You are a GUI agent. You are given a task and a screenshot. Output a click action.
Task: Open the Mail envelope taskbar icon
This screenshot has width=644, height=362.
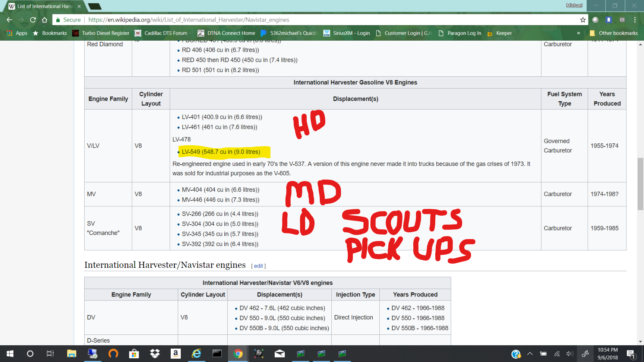280,353
